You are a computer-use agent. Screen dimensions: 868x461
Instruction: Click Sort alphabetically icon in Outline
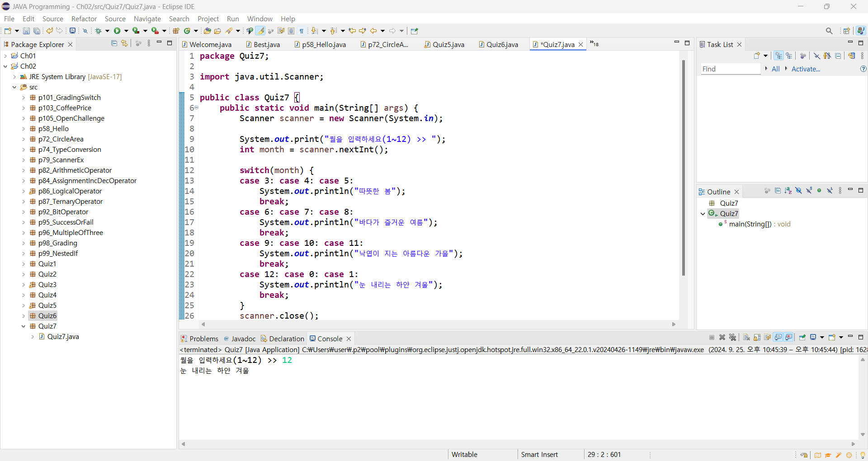(788, 191)
